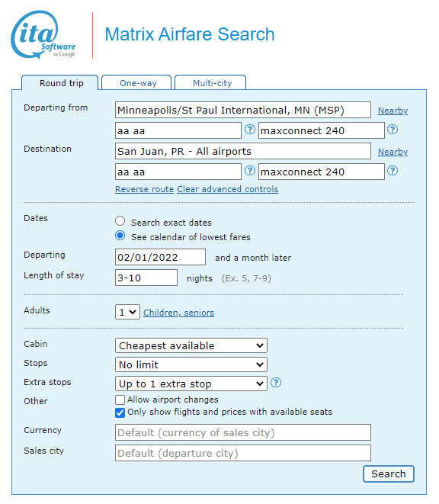Expand the Cabin dropdown

[191, 345]
